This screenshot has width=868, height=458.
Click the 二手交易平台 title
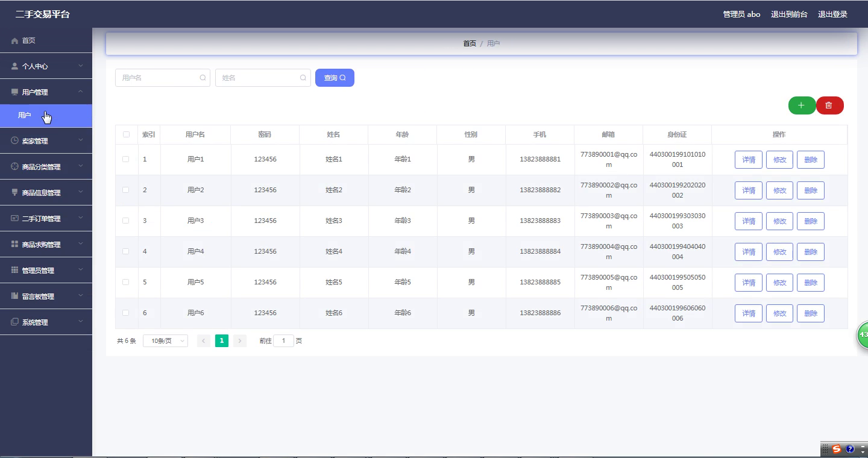(x=42, y=14)
